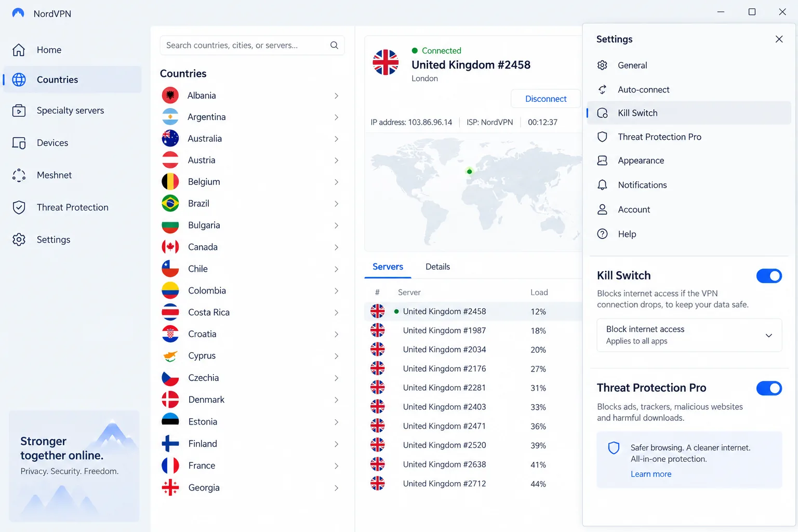The width and height of the screenshot is (798, 532).
Task: Select Cyprus in the countries list
Action: coord(252,356)
